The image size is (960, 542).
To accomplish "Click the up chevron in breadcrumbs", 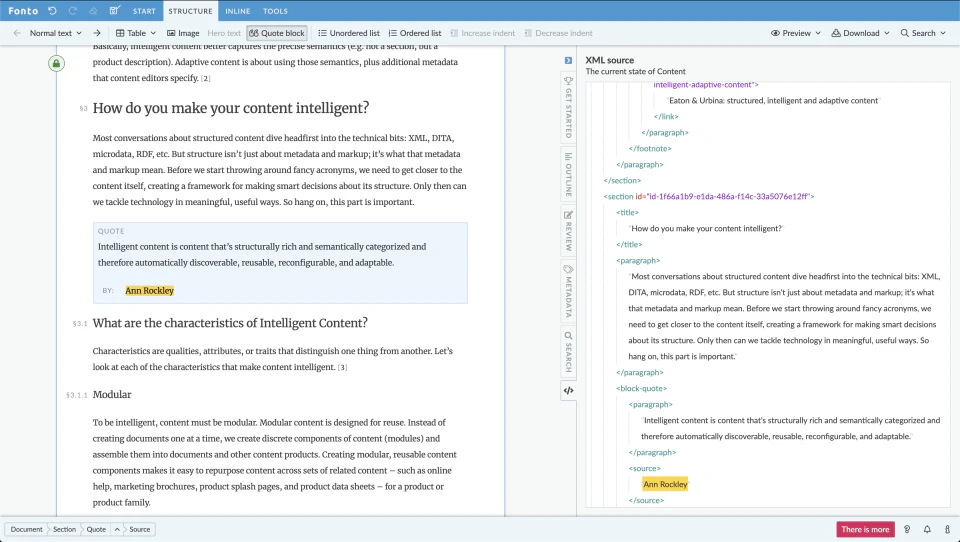I will tap(117, 529).
